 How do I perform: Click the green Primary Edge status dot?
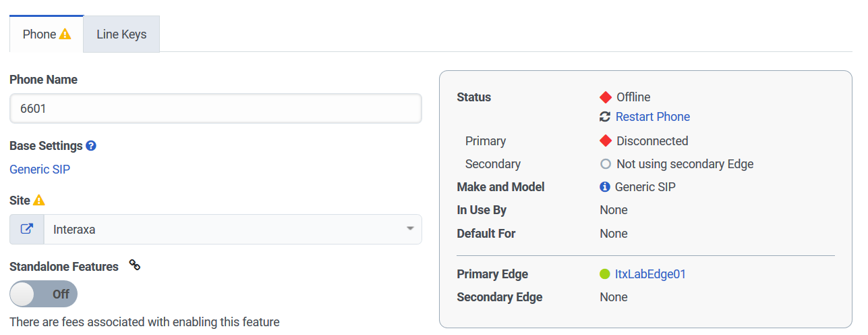(x=605, y=274)
